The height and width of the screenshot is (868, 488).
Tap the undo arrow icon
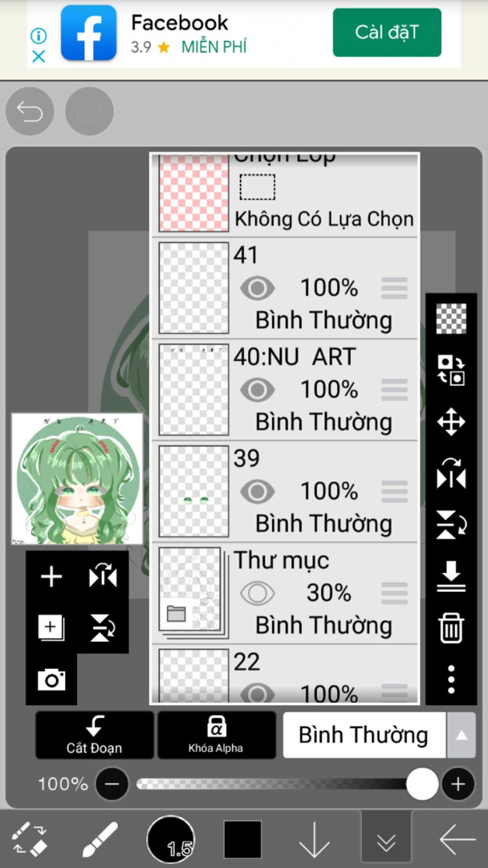[x=30, y=112]
